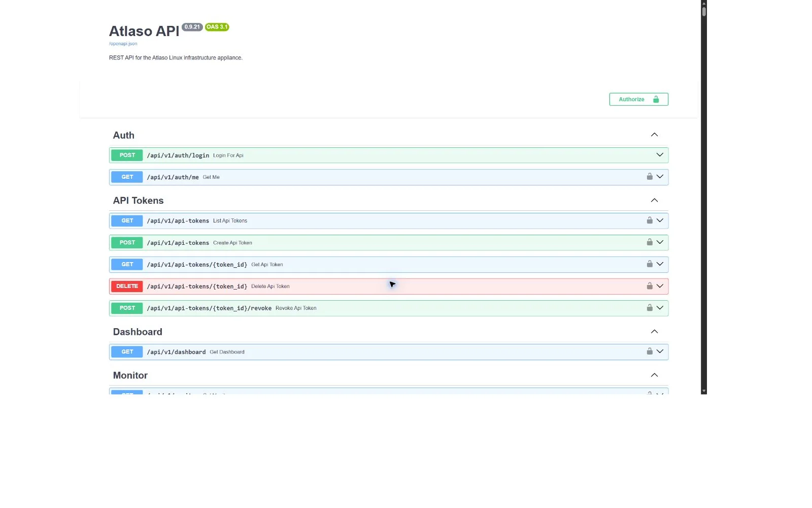Collapse the Auth section
Screen dimensions: 812x508
654,135
